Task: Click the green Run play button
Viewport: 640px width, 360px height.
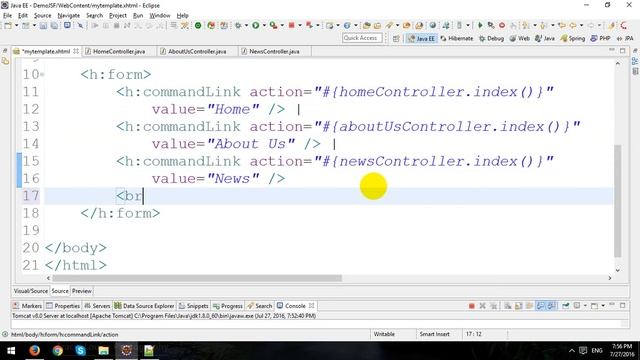Action: tap(256, 25)
